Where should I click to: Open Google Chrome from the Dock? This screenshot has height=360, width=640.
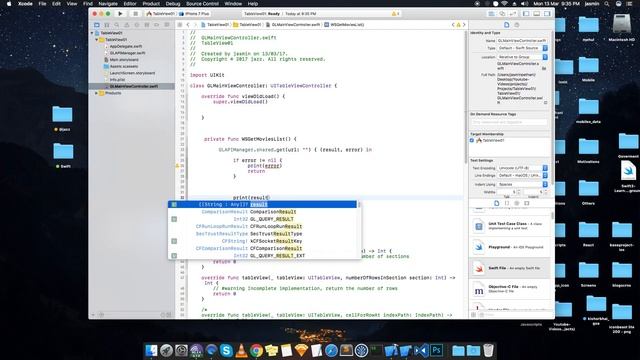click(x=256, y=350)
